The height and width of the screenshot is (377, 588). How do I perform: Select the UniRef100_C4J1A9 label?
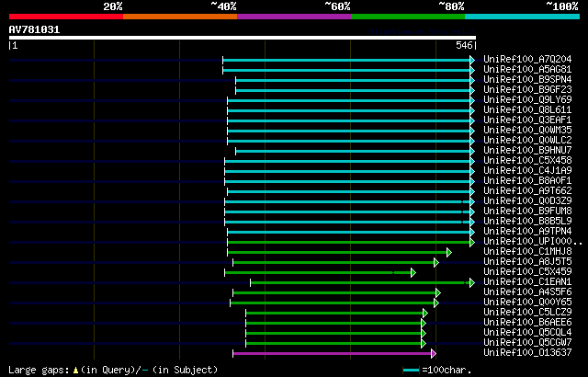pos(527,171)
